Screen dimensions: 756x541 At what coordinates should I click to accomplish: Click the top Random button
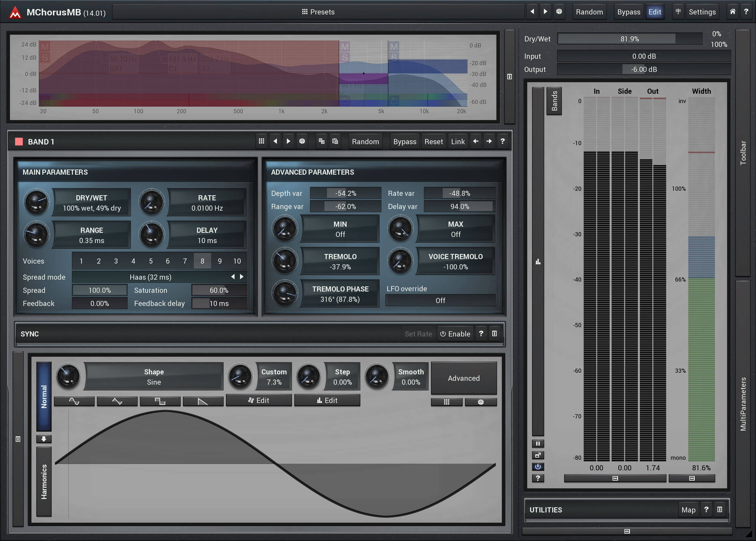[x=589, y=12]
